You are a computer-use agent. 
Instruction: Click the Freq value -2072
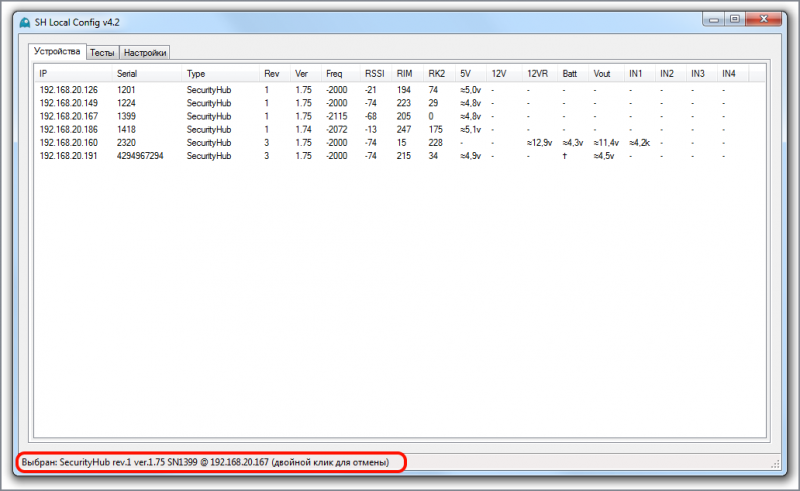pos(337,130)
